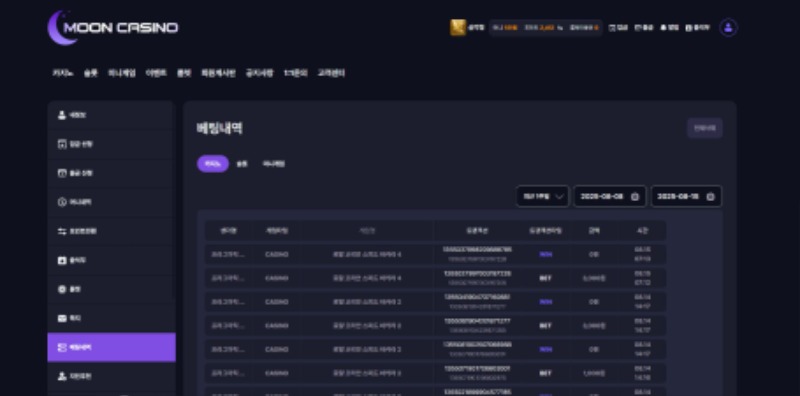Screen dimensions: 800x396
Task: Click the button at betting panel's top-right
Action: click(x=705, y=128)
